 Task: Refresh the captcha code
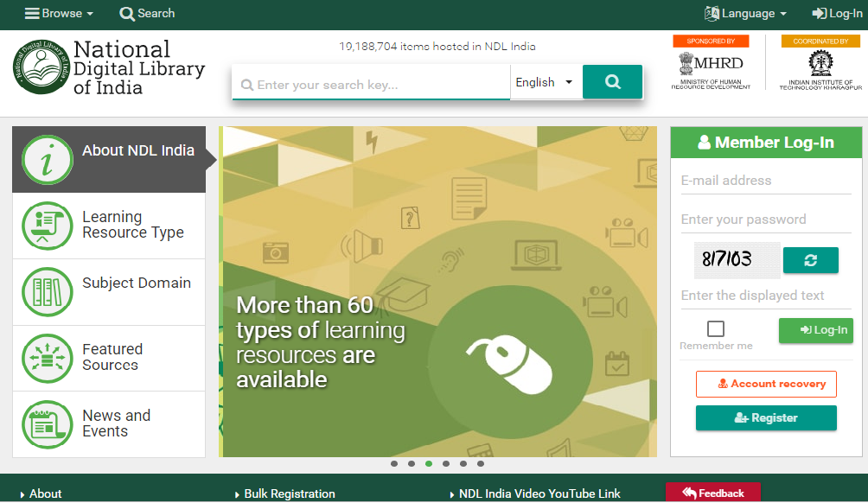[x=810, y=259]
